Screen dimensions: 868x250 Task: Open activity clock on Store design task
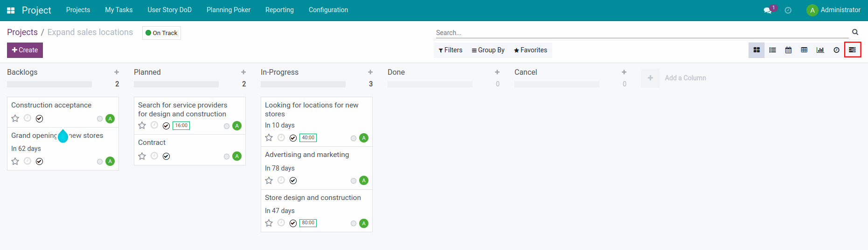click(281, 222)
